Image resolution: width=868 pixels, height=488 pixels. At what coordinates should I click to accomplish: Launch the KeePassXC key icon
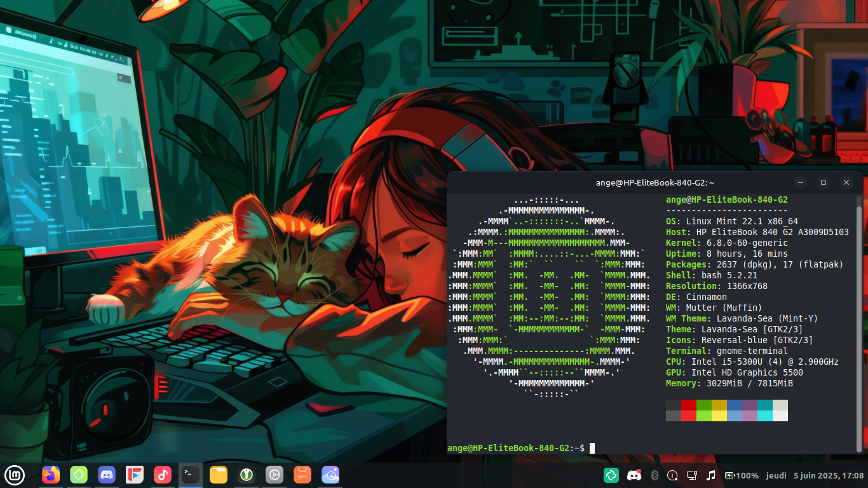[x=247, y=475]
